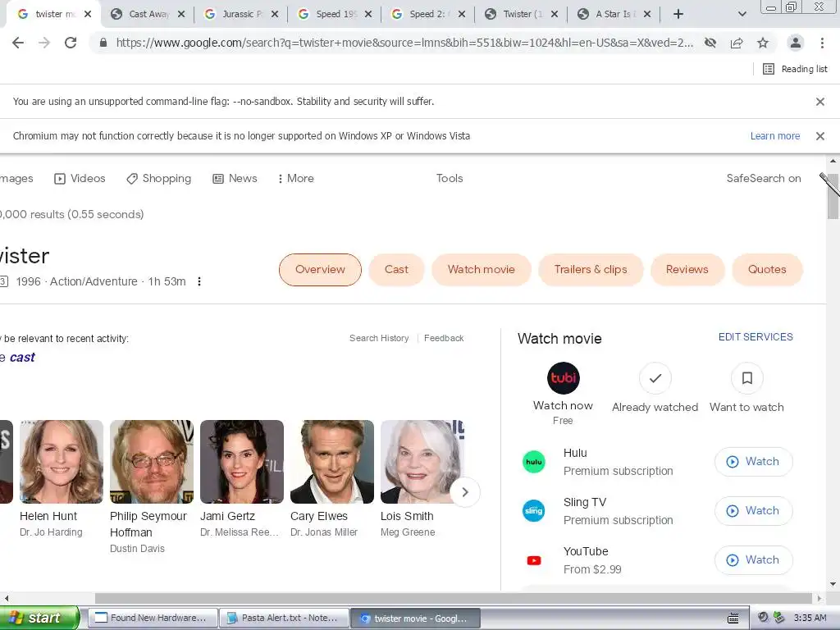This screenshot has height=630, width=840.
Task: Go back using the browser back arrow
Action: [x=18, y=43]
